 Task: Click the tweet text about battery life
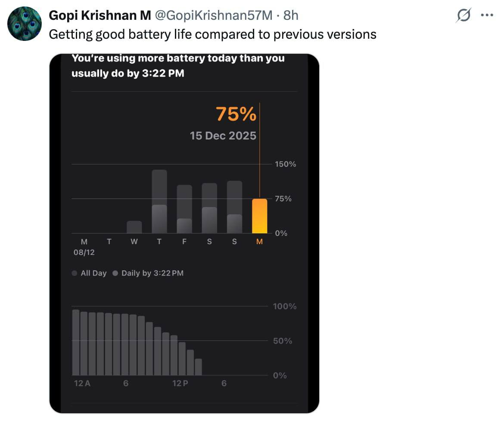tap(212, 34)
